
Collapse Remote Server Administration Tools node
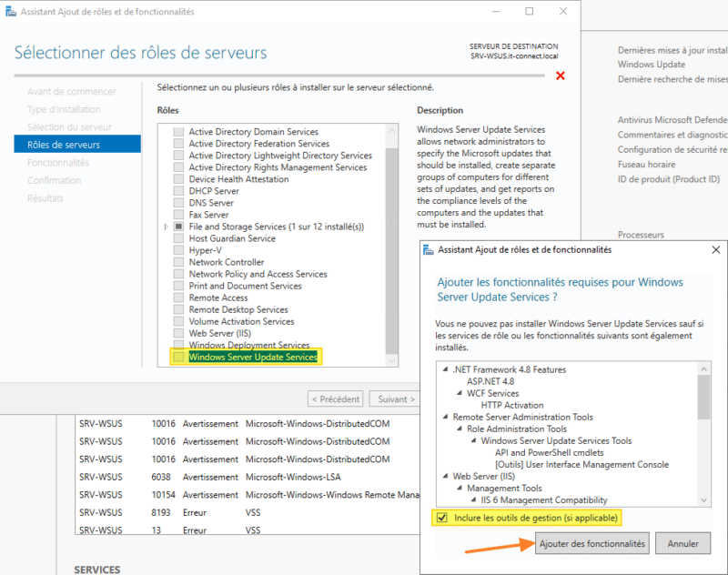coord(443,418)
